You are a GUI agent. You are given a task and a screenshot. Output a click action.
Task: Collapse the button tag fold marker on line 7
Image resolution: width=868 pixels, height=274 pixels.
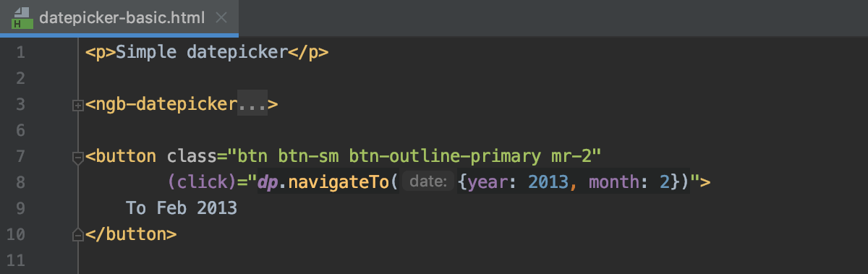78,156
